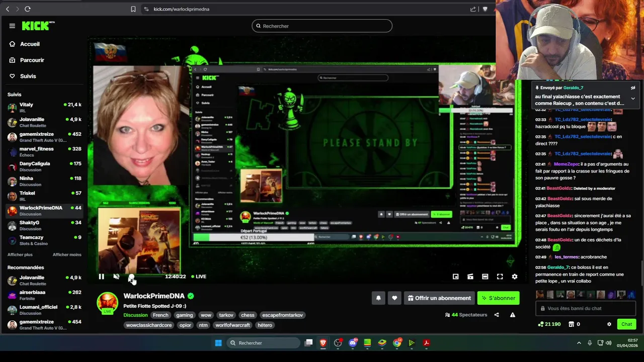644x362 pixels.
Task: Open video player settings gear
Action: click(514, 277)
